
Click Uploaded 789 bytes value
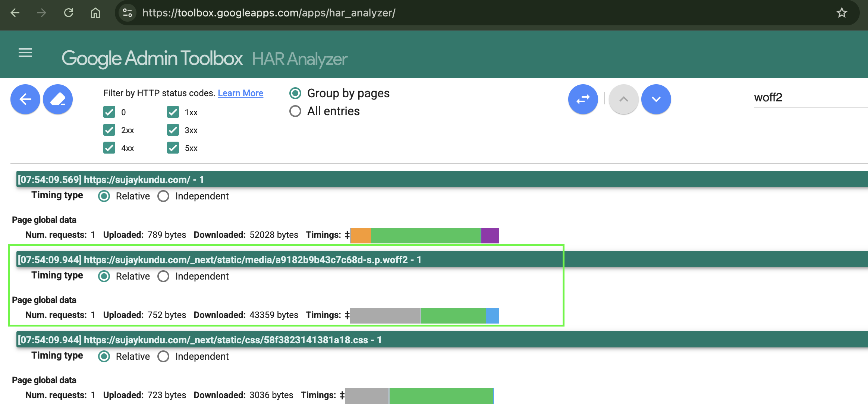click(167, 235)
